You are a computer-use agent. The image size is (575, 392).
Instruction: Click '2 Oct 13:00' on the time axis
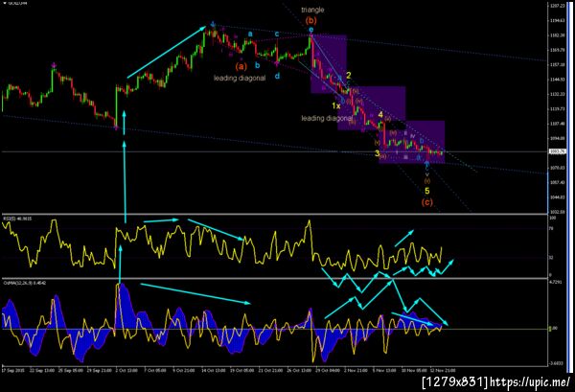[126, 370]
